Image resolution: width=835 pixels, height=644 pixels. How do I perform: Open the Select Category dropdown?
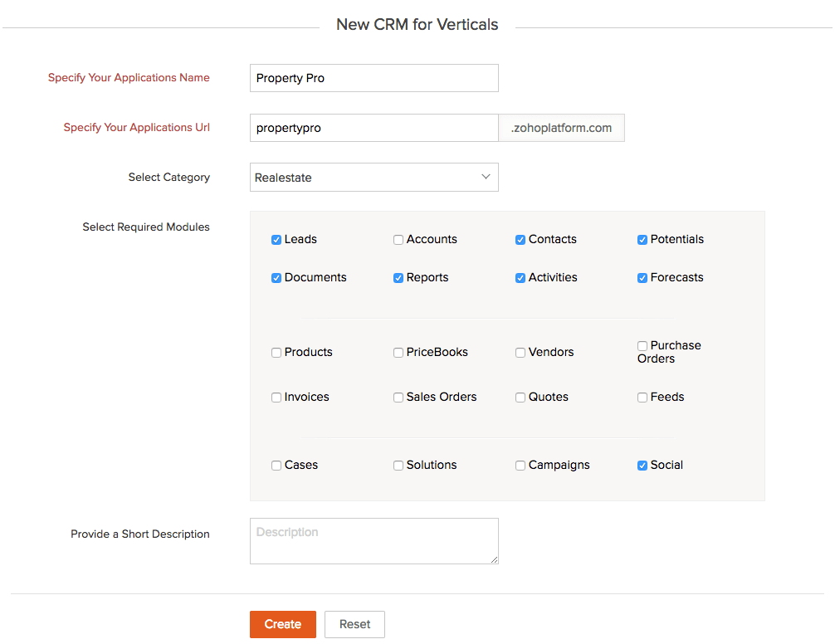pos(374,178)
